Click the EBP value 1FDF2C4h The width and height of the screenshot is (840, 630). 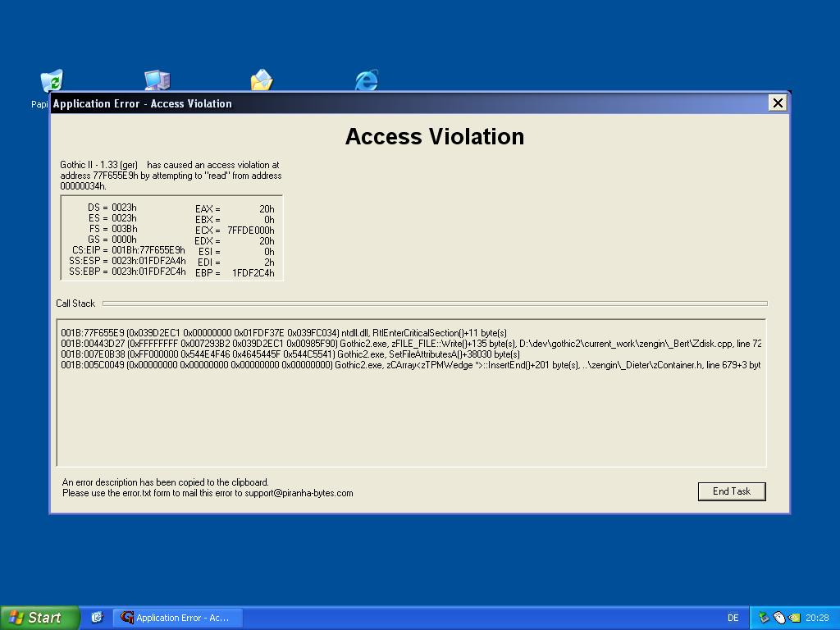[x=253, y=273]
